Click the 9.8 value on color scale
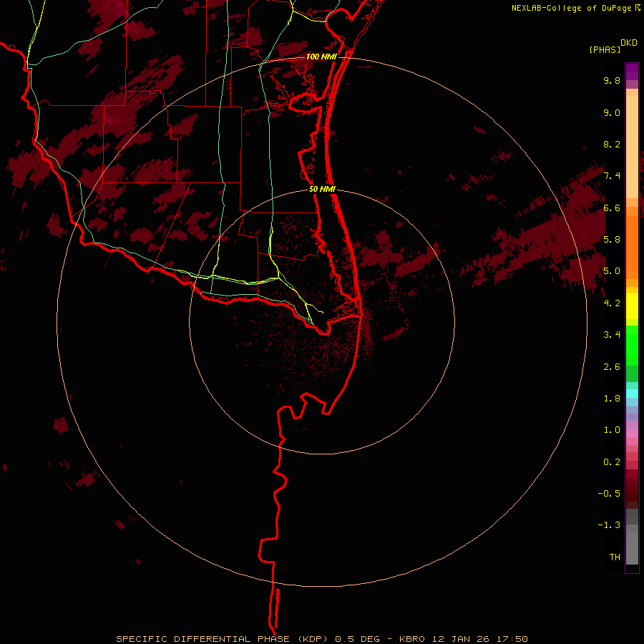Screen dimensions: 644x644 tap(612, 80)
